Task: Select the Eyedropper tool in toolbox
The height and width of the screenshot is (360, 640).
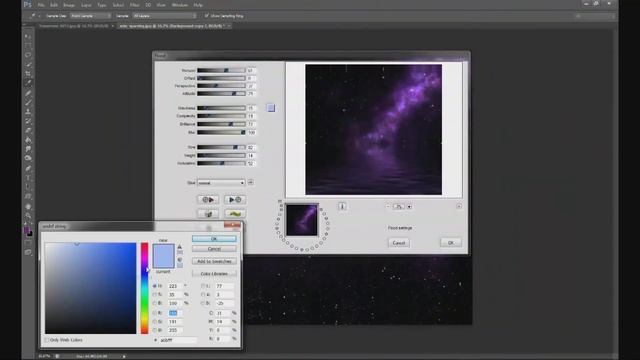Action: click(x=28, y=83)
